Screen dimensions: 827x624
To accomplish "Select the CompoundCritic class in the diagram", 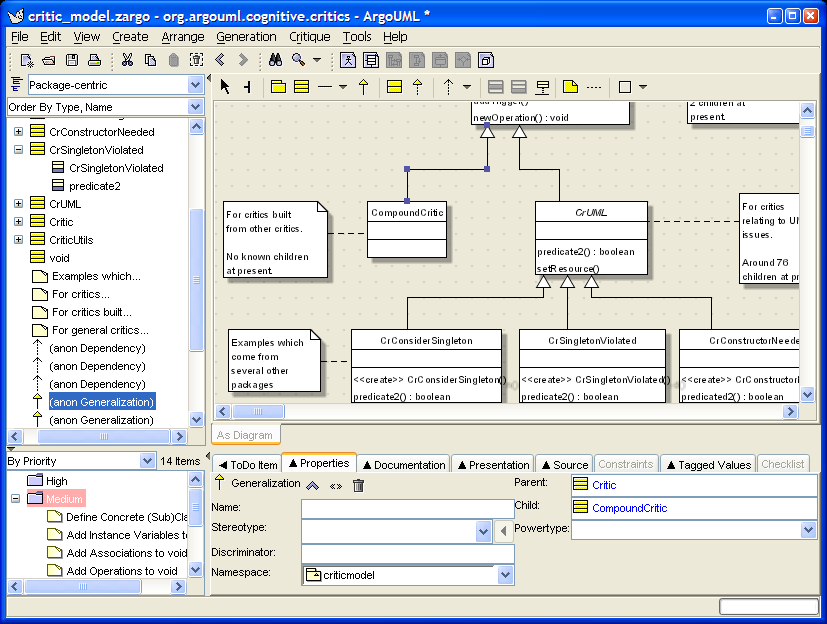I will (x=407, y=229).
